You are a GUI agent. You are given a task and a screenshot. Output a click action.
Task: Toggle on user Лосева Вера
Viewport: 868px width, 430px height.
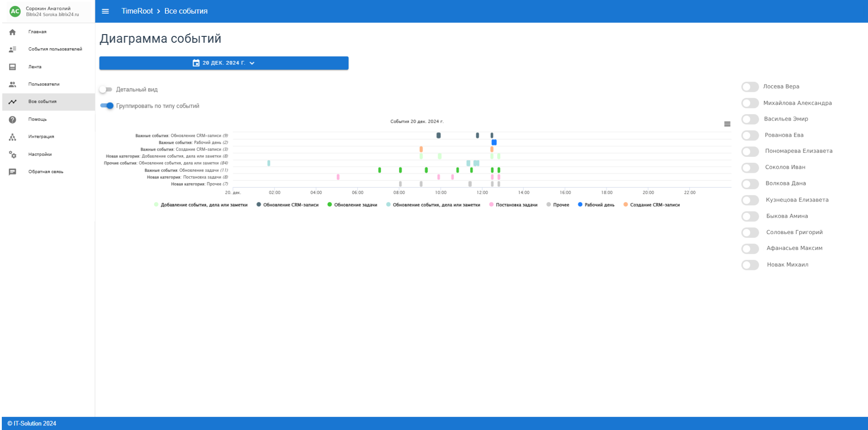(750, 87)
